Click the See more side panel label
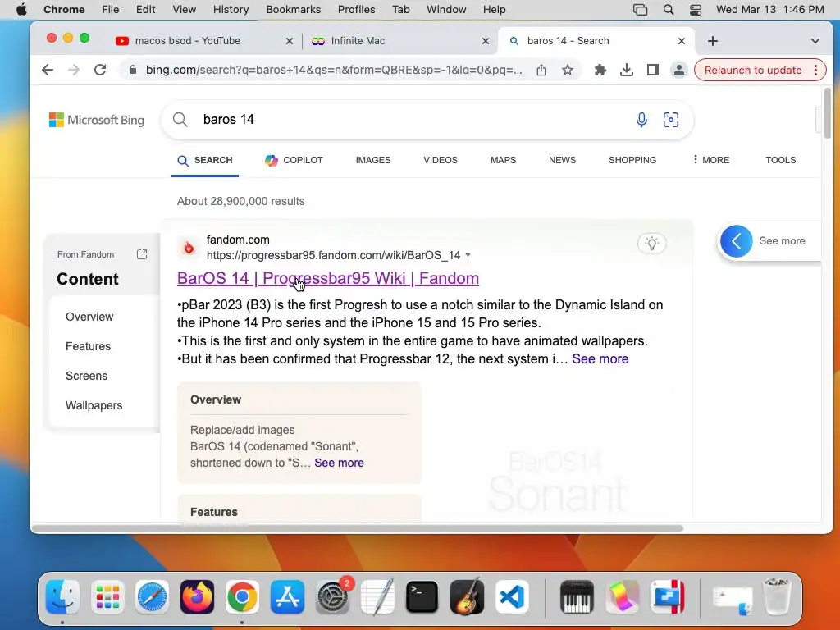 tap(782, 241)
